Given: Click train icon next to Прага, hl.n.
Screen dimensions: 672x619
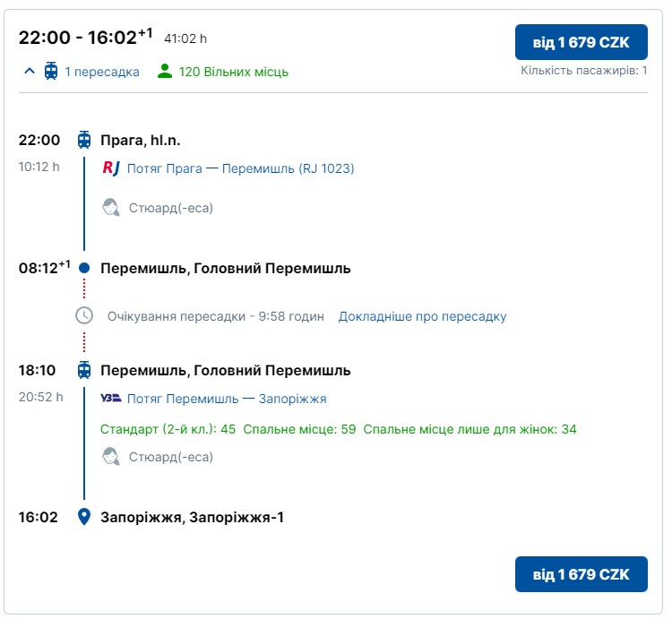Looking at the screenshot, I should click(84, 140).
